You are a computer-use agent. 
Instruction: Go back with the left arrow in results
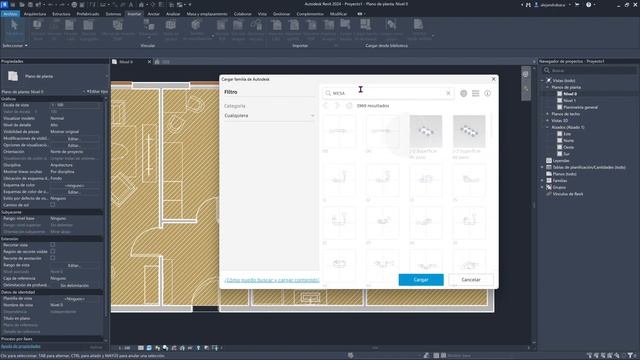point(326,106)
